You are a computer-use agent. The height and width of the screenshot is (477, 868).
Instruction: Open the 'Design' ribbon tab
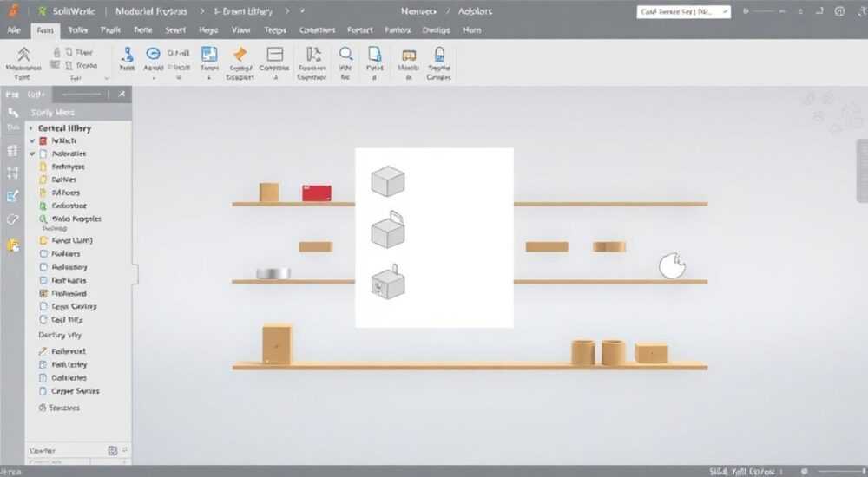pyautogui.click(x=437, y=29)
